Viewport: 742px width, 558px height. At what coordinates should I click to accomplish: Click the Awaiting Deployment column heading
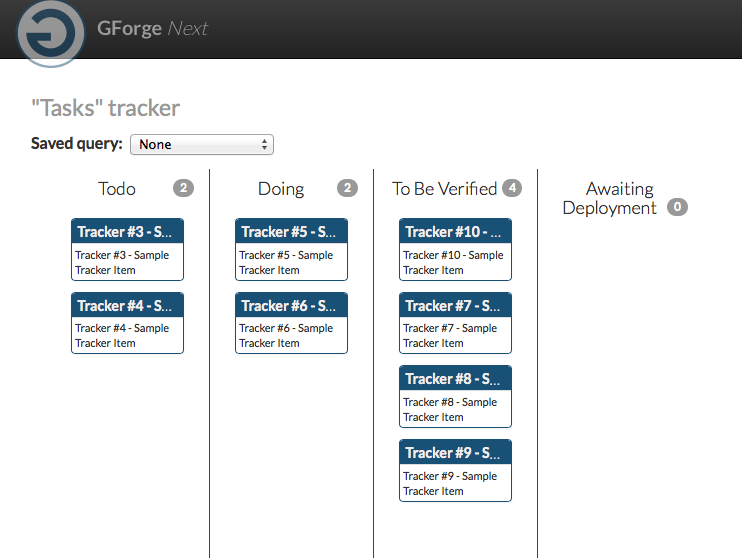pyautogui.click(x=610, y=198)
